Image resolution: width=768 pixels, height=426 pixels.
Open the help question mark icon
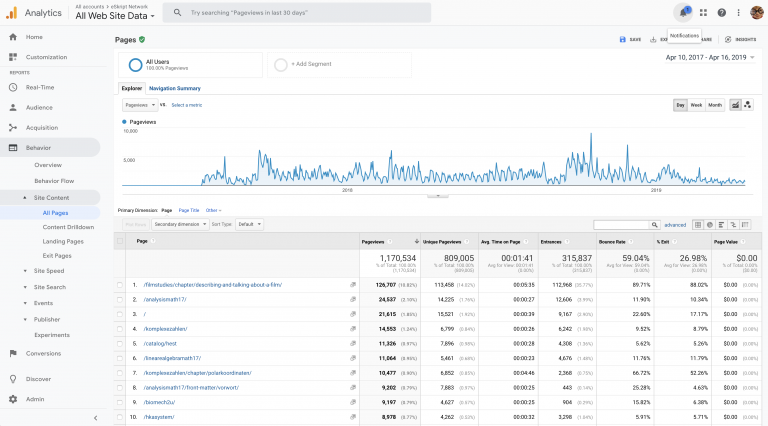[x=721, y=13]
